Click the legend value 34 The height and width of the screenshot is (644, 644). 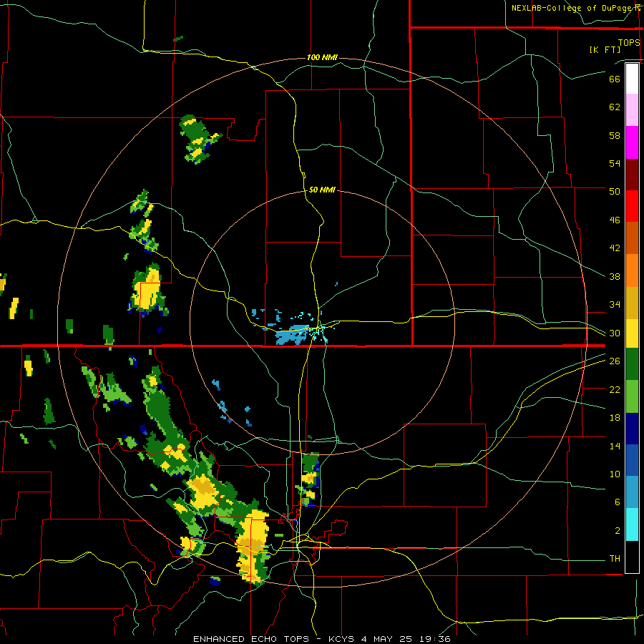(615, 305)
